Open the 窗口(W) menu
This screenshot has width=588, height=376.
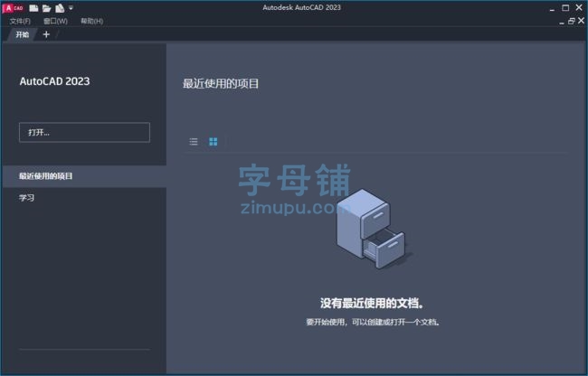(55, 21)
